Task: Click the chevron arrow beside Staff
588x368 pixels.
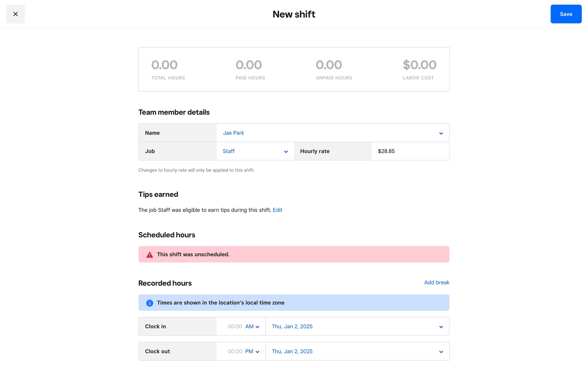Action: [x=286, y=152]
